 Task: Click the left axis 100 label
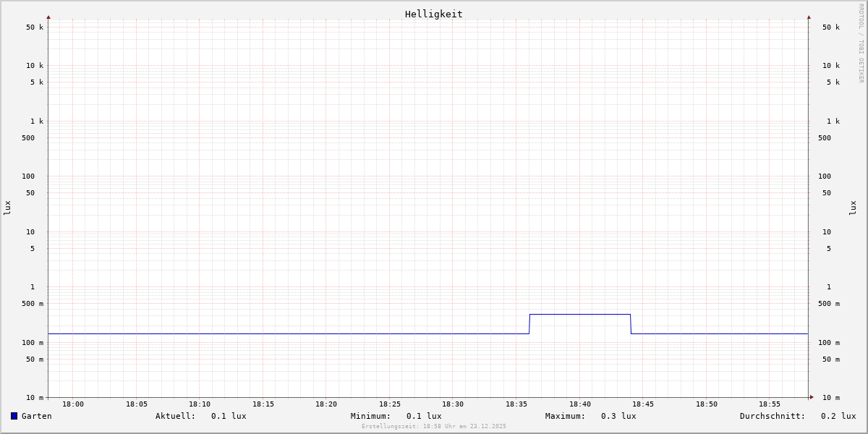(x=28, y=176)
